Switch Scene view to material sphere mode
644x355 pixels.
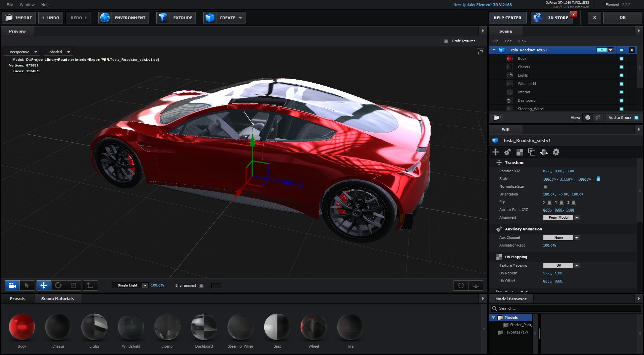[x=588, y=118]
